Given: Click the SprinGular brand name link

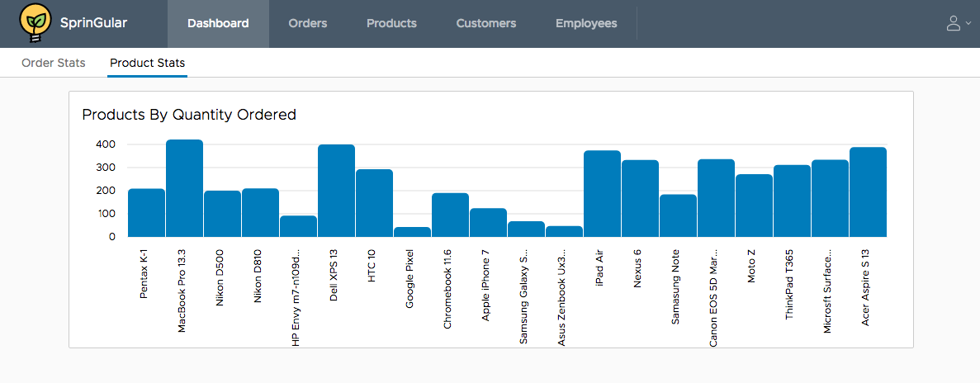Looking at the screenshot, I should click(x=93, y=24).
